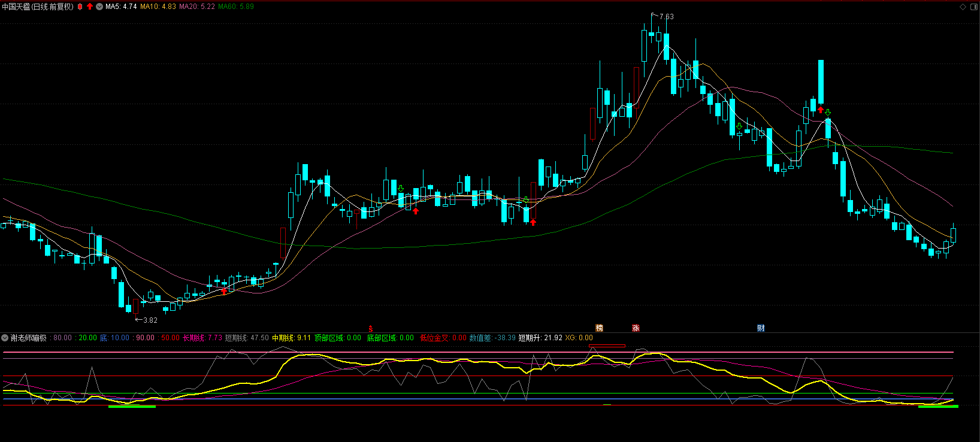
Task: Click the green down-arrow signal on the tall cyan candle
Action: point(828,112)
